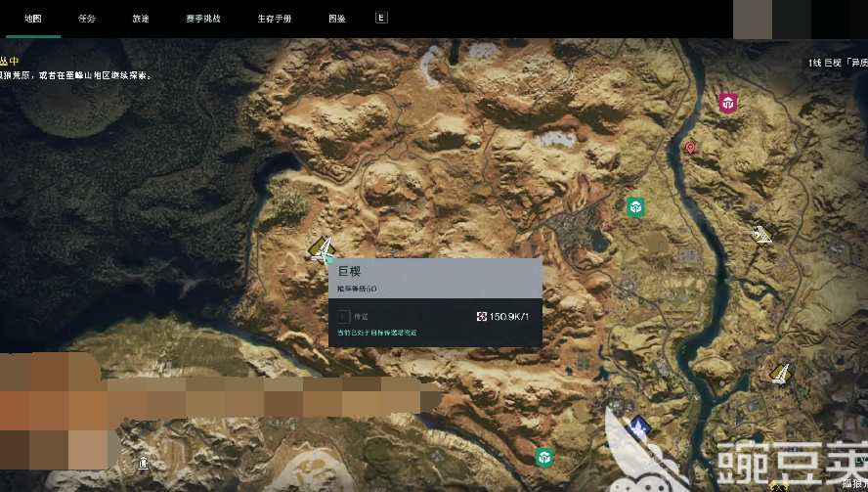Click the blue diamond player marker
This screenshot has width=868, height=492.
637,427
